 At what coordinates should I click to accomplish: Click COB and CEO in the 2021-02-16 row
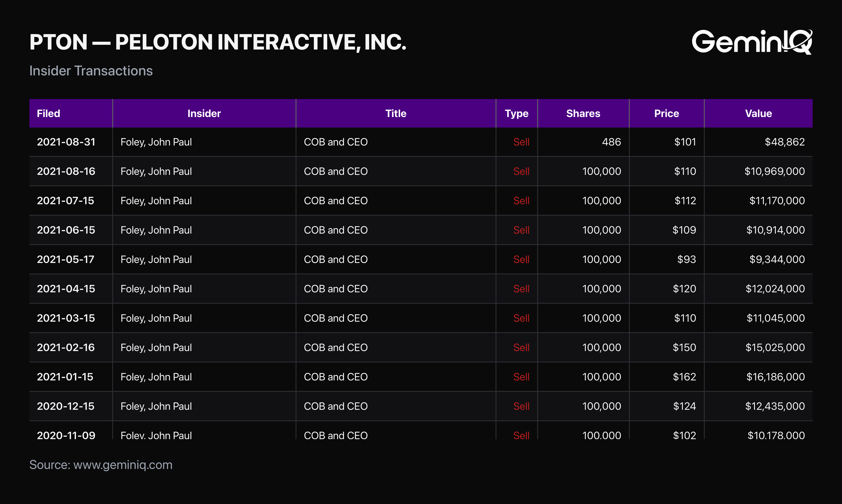[336, 347]
